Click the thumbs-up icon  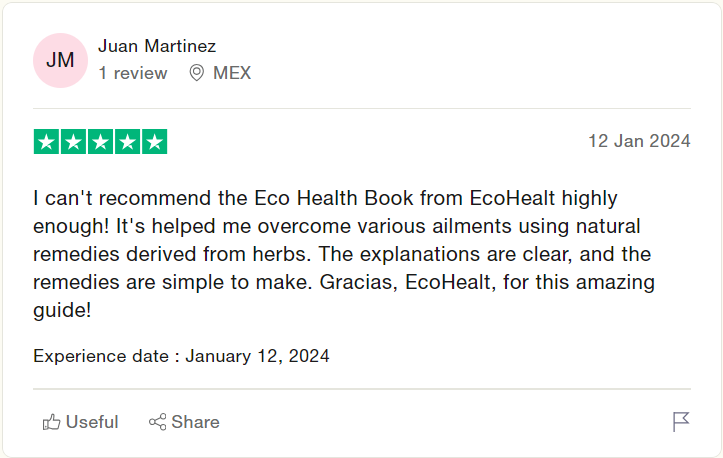click(52, 422)
